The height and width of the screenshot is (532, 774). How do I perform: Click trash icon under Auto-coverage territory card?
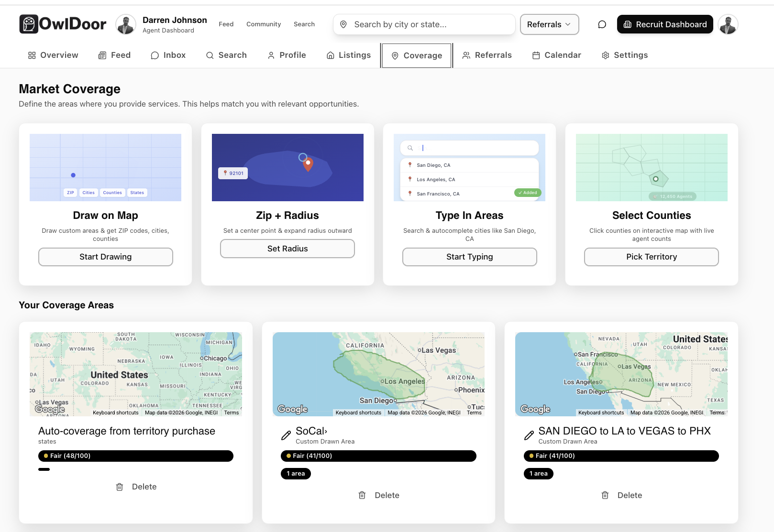click(x=120, y=487)
